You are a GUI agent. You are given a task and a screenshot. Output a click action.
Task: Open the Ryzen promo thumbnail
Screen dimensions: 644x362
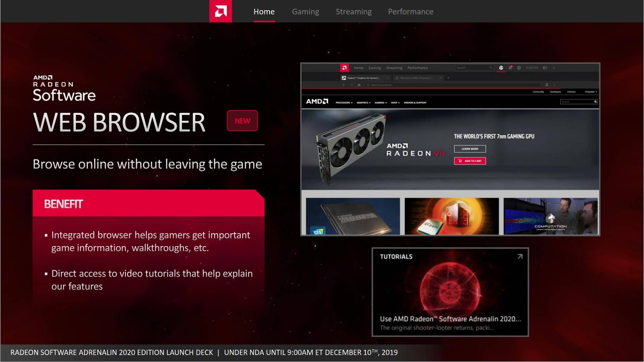pyautogui.click(x=451, y=216)
